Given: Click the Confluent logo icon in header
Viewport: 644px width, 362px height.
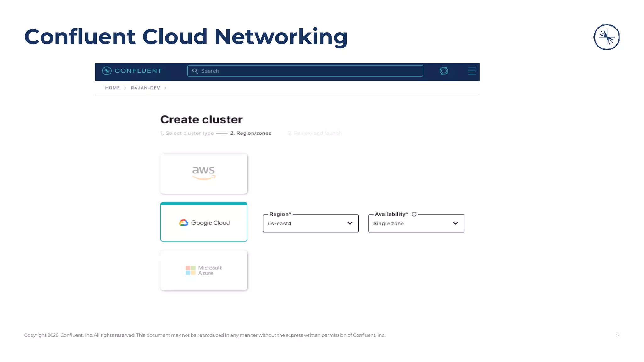Looking at the screenshot, I should [x=107, y=71].
